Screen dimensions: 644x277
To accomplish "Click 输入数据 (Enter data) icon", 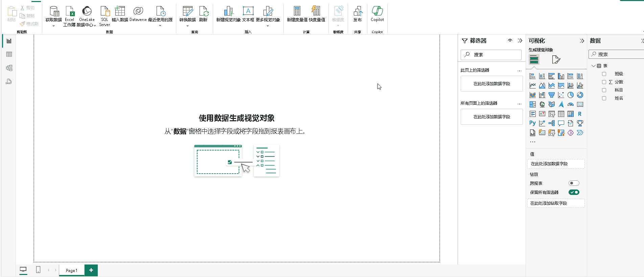I will (x=120, y=11).
